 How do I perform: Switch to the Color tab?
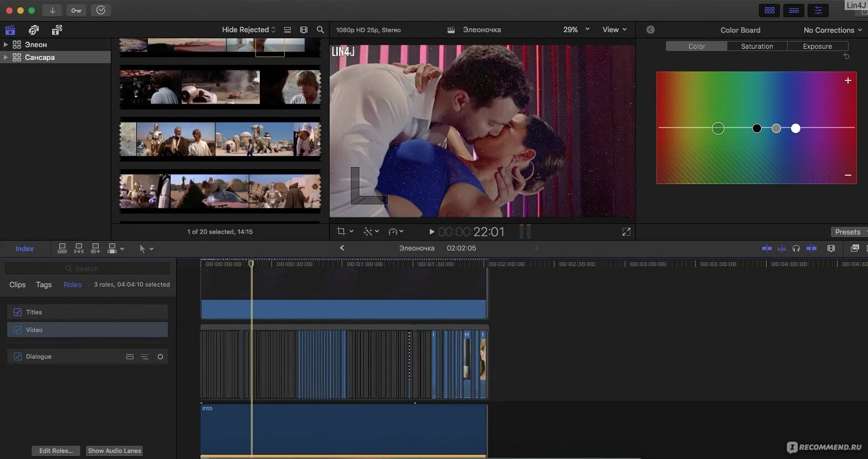tap(696, 46)
